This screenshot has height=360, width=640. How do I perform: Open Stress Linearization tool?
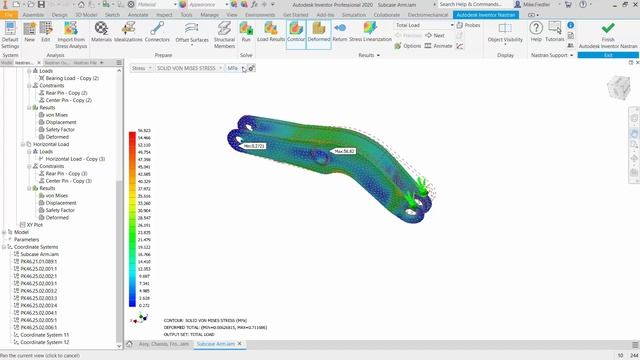pyautogui.click(x=370, y=33)
